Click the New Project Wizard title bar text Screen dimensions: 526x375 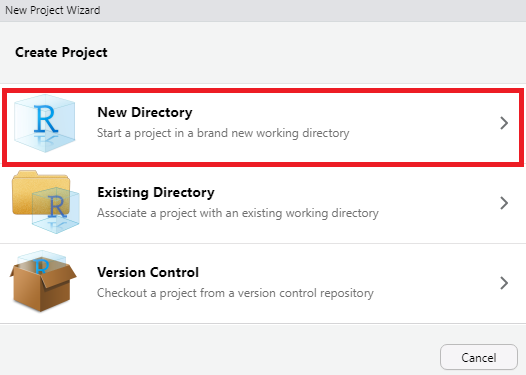coord(53,10)
